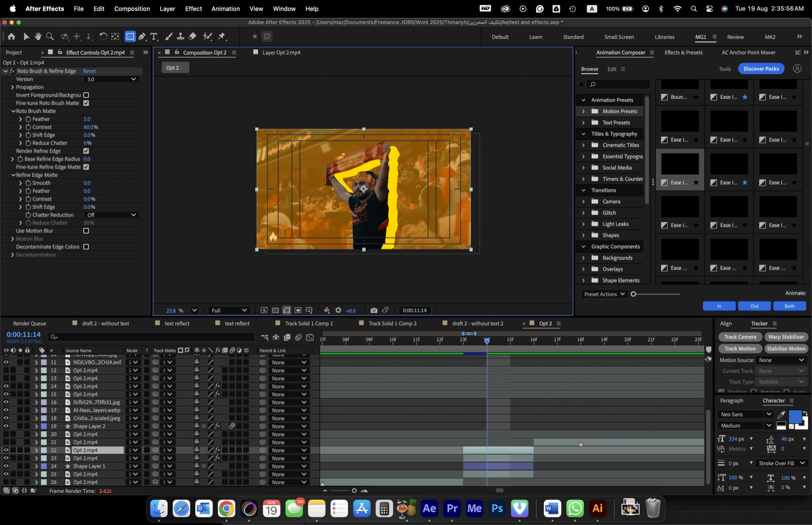The image size is (812, 525).
Task: Select the Zoom tool magnifier
Action: (50, 37)
